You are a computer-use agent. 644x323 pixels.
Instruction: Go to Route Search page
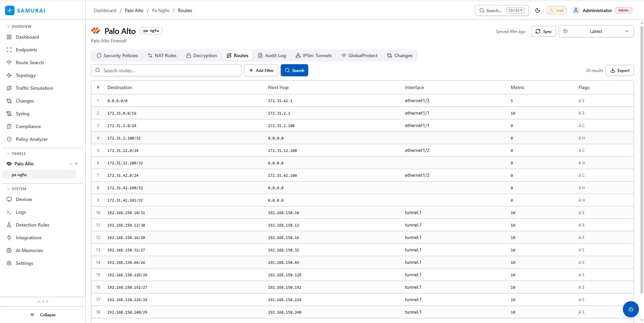click(x=30, y=63)
